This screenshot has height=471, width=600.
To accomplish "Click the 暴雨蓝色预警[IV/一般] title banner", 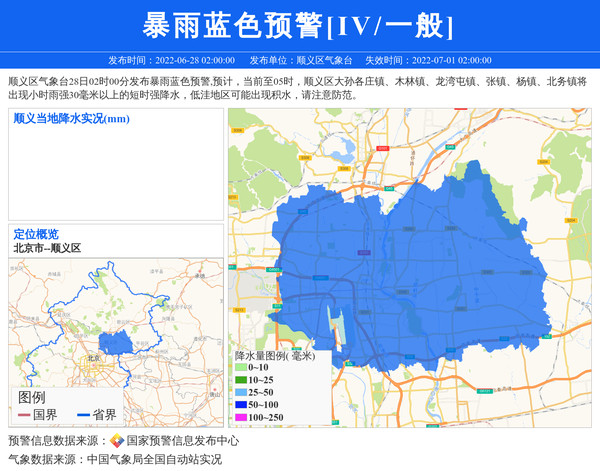I will pyautogui.click(x=298, y=25).
